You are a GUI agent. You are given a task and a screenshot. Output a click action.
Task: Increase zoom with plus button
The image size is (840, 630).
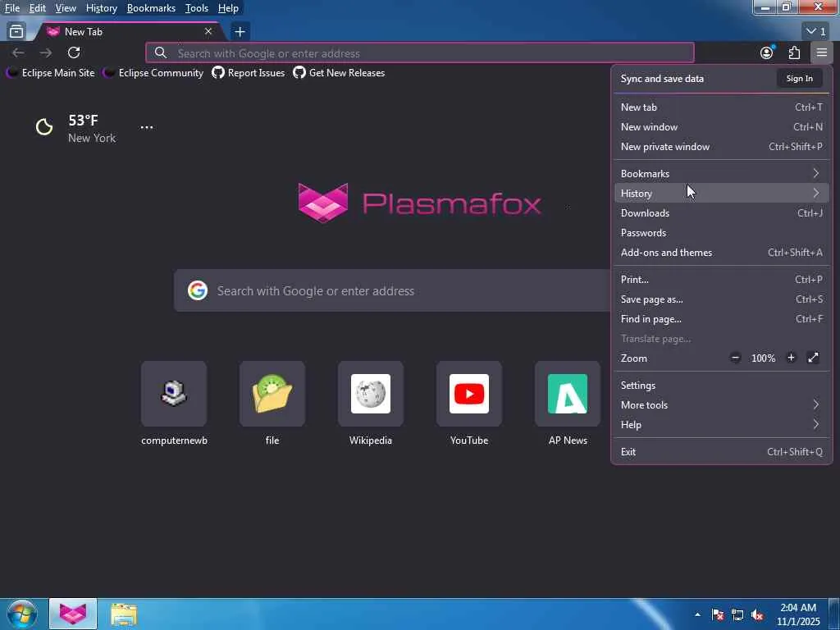791,358
